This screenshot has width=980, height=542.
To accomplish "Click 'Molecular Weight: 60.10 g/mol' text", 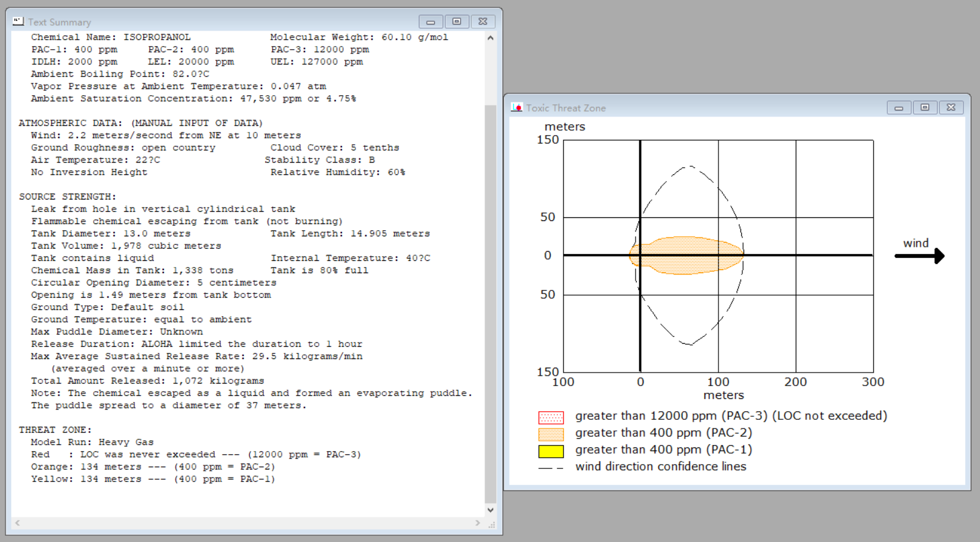I will coord(359,37).
